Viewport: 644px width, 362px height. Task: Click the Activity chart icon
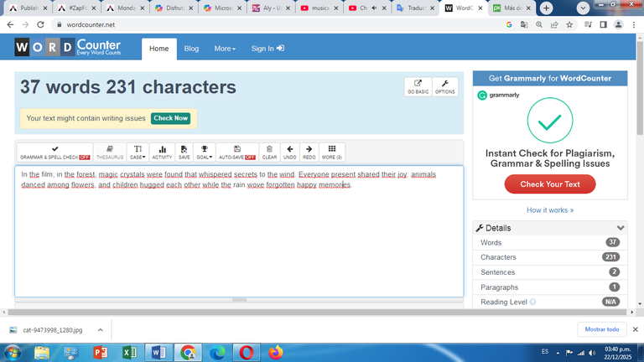(162, 153)
